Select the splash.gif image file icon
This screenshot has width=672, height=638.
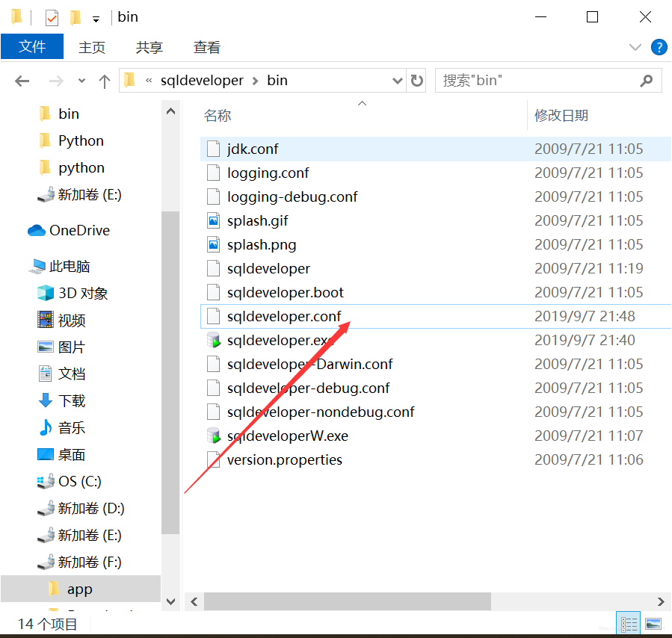coord(214,221)
